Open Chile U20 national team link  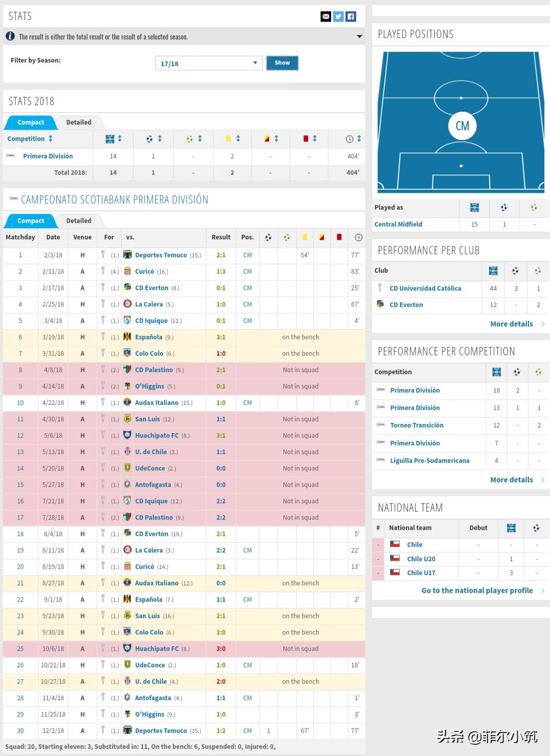pos(421,559)
